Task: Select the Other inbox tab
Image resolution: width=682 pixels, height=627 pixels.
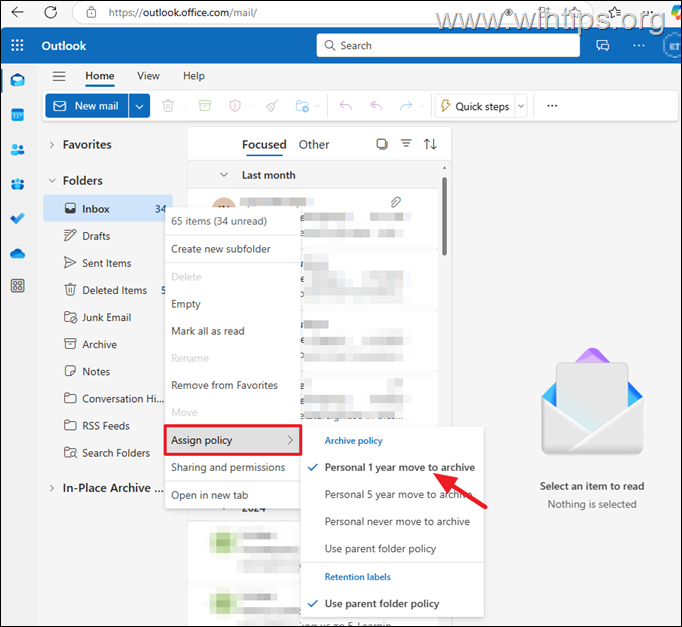Action: [314, 144]
